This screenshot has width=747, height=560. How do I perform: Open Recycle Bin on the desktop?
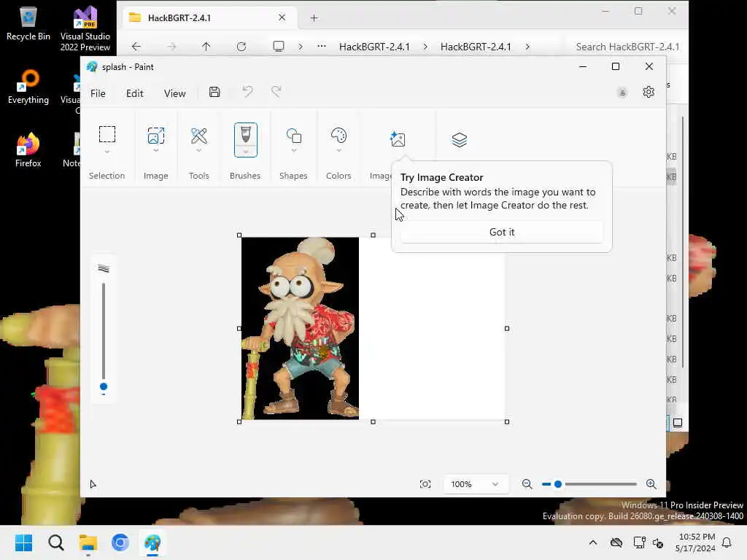(x=28, y=23)
